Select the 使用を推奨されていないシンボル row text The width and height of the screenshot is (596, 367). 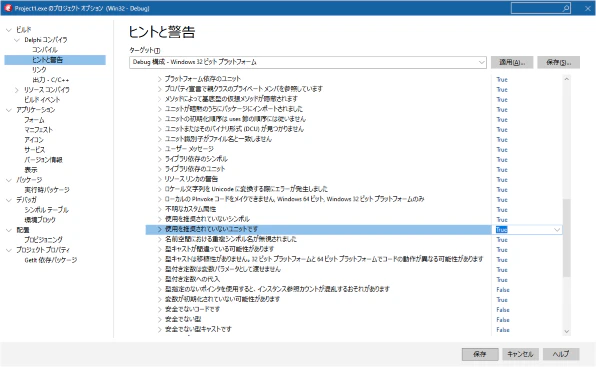207,219
